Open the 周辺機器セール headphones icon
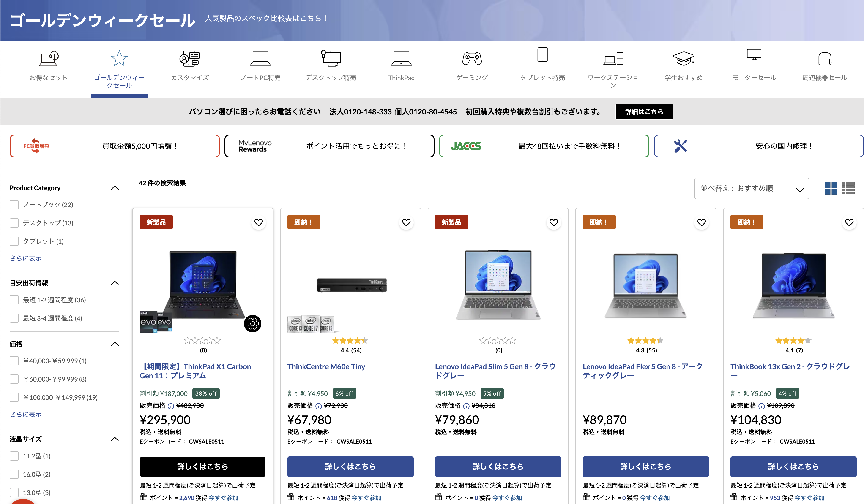The width and height of the screenshot is (864, 504). tap(825, 59)
